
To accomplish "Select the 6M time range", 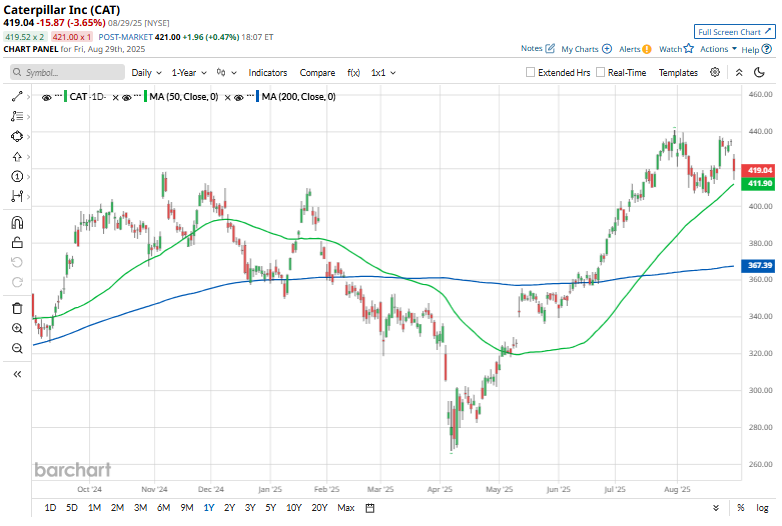I will point(164,508).
